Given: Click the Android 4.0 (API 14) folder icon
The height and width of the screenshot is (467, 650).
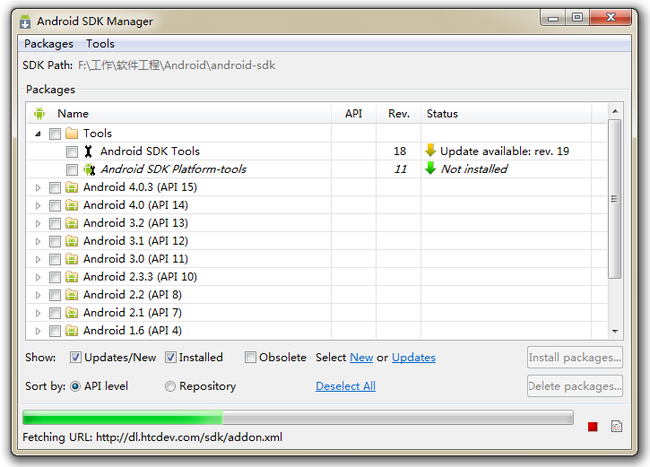Looking at the screenshot, I should click(x=72, y=205).
